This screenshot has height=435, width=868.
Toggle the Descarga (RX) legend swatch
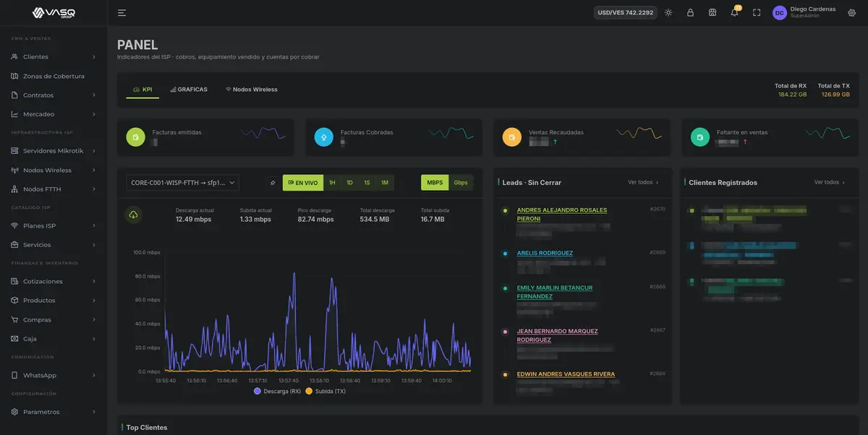pyautogui.click(x=258, y=391)
